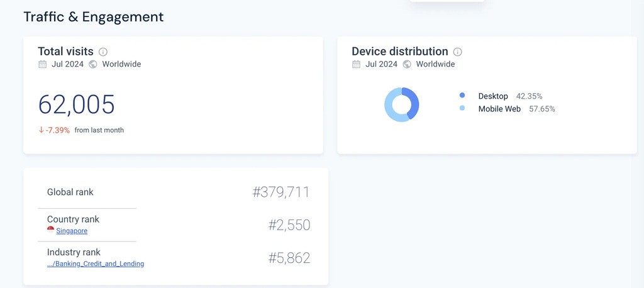Click the Traffic & Engagement heading
644x288 pixels.
point(94,17)
